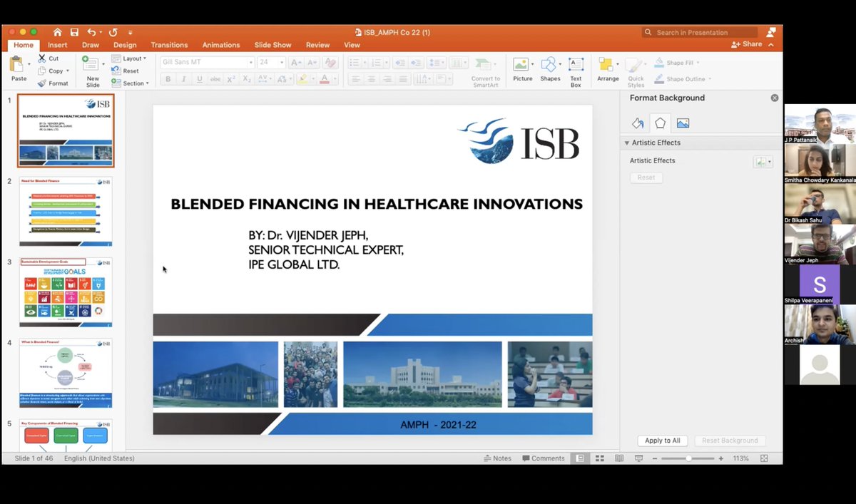The image size is (856, 504).
Task: Fit the slide to the window icon
Action: click(x=765, y=458)
